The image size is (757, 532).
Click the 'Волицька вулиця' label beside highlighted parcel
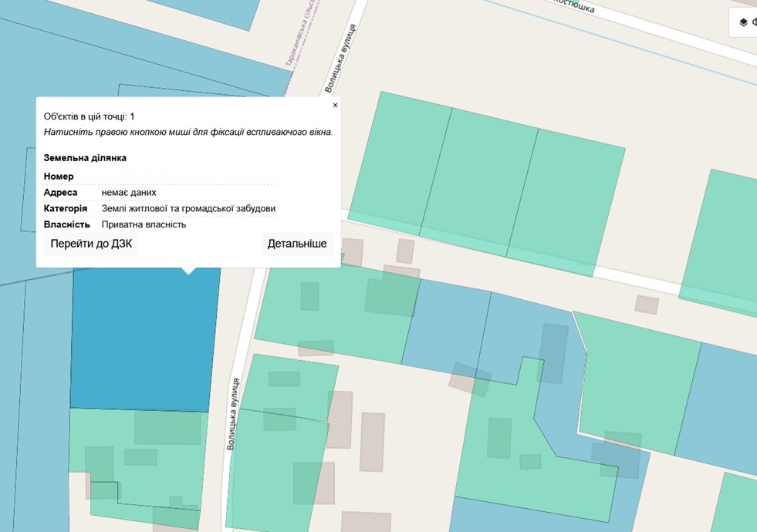232,414
